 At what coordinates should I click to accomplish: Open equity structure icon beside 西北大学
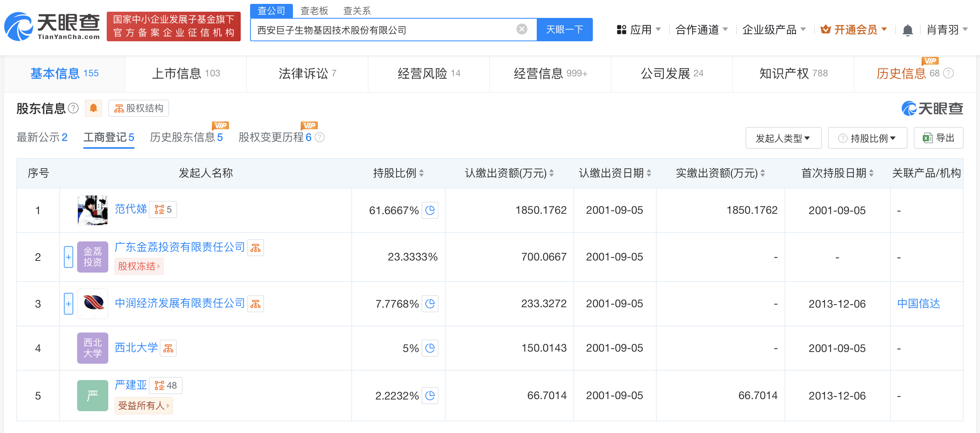click(168, 348)
